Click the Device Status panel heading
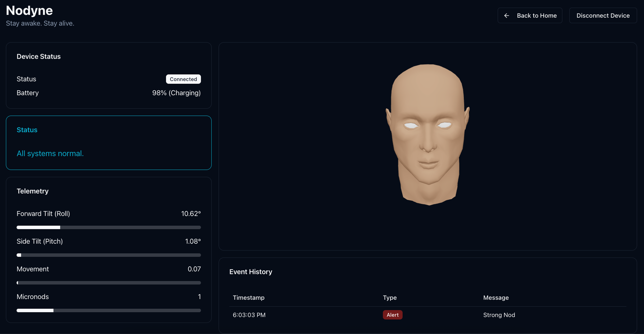 [38, 56]
